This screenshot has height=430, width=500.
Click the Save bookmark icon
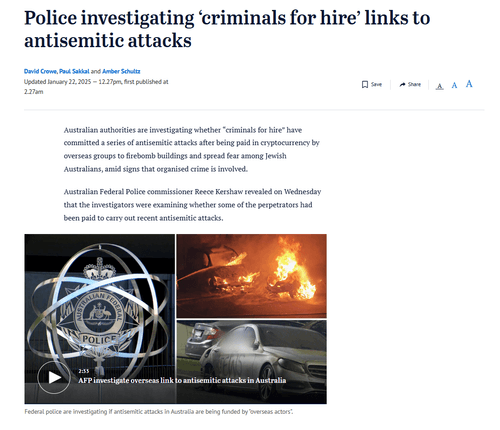pyautogui.click(x=365, y=85)
